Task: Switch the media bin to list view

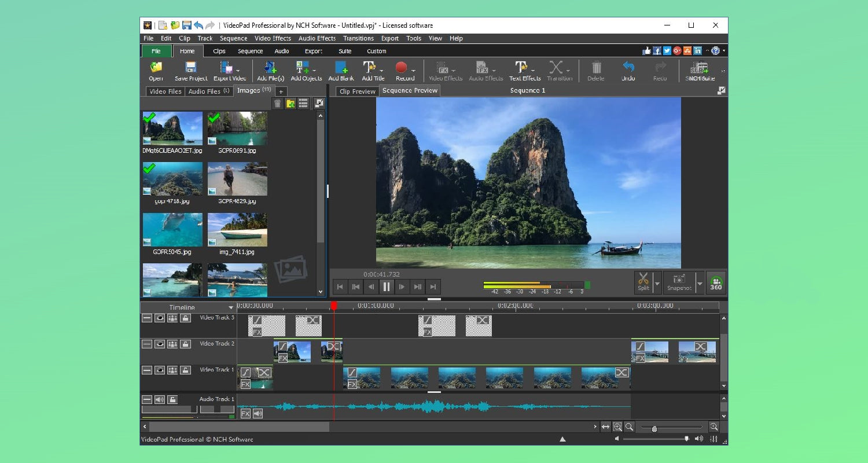Action: pos(303,104)
